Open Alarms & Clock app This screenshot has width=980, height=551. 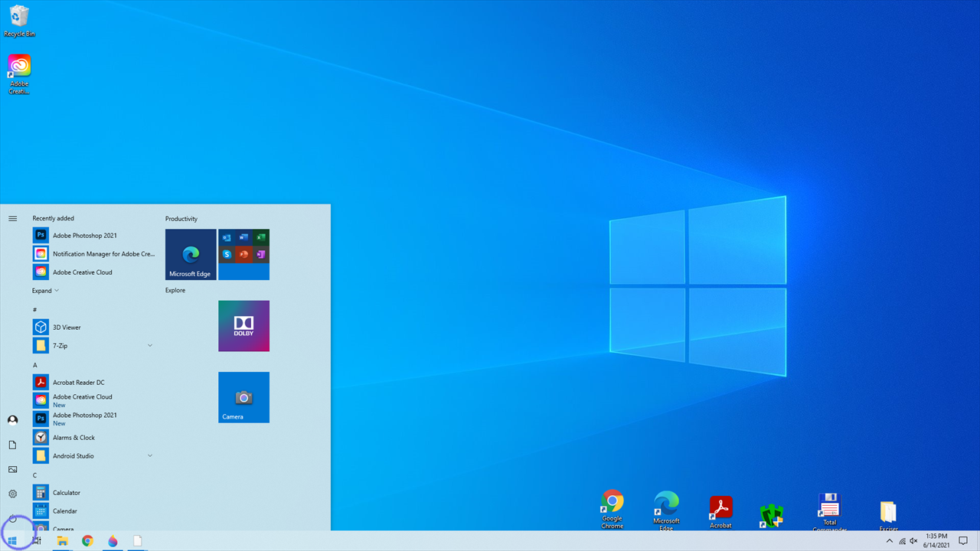pyautogui.click(x=93, y=438)
